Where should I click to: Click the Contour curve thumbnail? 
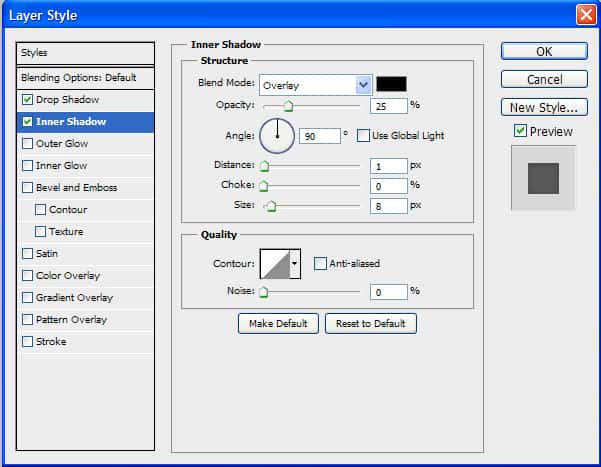pos(274,264)
